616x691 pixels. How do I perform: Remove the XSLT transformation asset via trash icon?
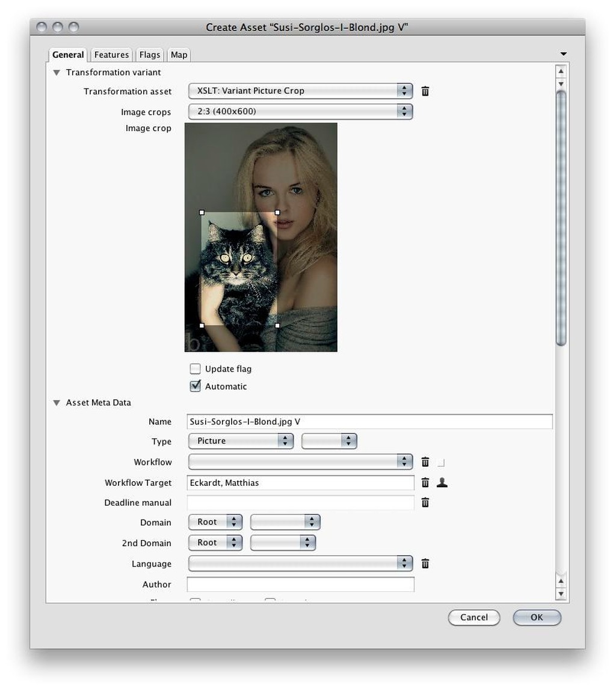tap(425, 91)
